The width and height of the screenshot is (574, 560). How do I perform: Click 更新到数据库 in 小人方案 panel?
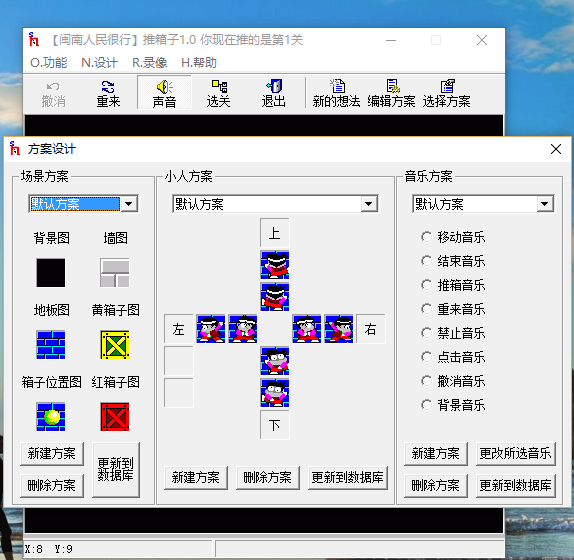pyautogui.click(x=348, y=477)
